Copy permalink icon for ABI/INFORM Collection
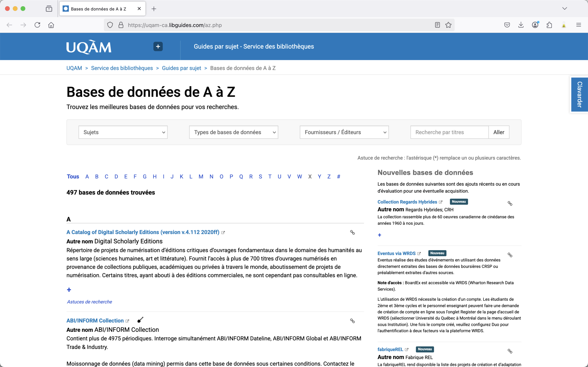This screenshot has width=588, height=367. pyautogui.click(x=353, y=321)
